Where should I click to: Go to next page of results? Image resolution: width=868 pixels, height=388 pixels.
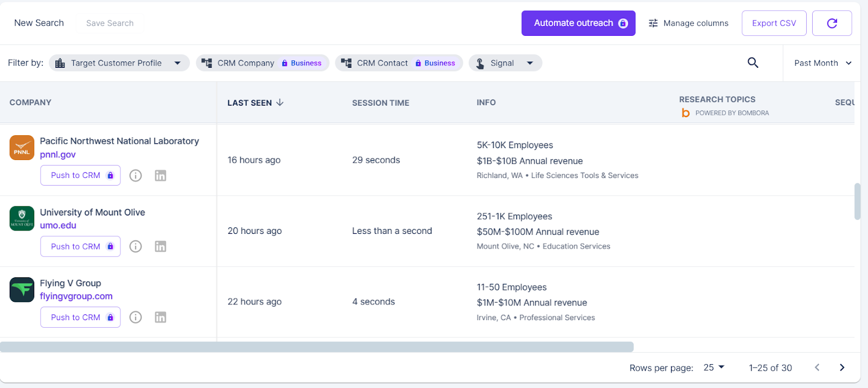coord(841,368)
